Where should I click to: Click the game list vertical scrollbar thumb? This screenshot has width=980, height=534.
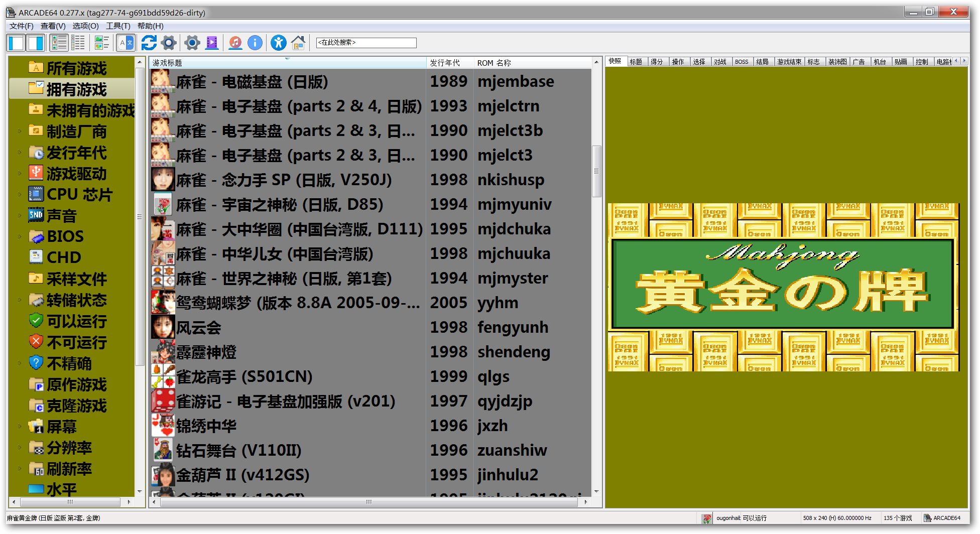pyautogui.click(x=596, y=171)
